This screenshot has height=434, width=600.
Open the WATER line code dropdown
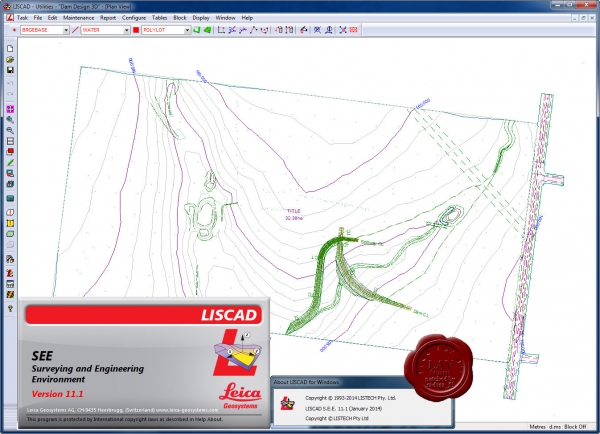point(127,30)
